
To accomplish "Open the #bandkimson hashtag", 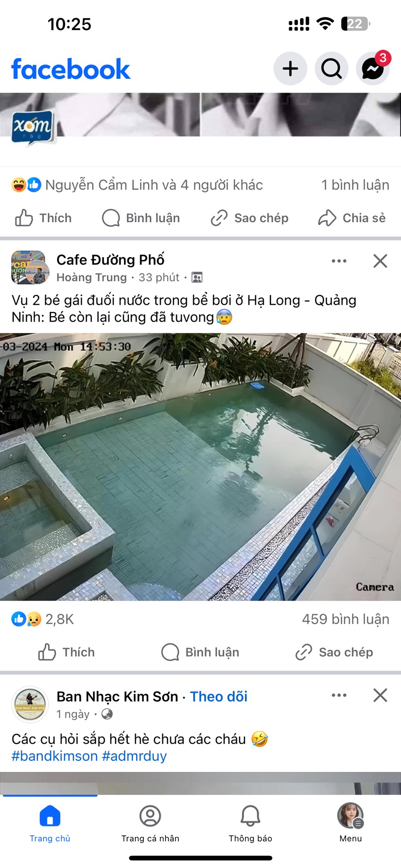I will point(54,756).
